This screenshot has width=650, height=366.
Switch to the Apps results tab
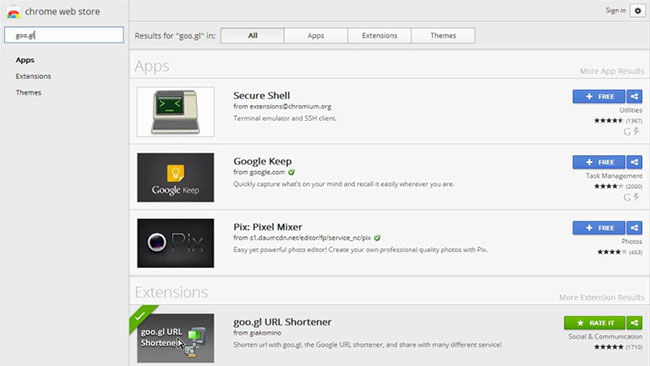pyautogui.click(x=316, y=36)
